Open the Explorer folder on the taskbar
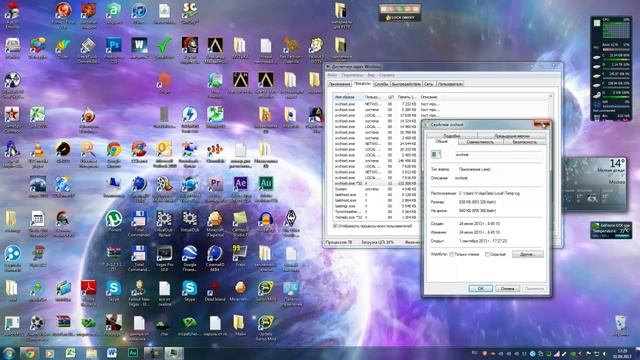This screenshot has height=360, width=640. pyautogui.click(x=91, y=353)
